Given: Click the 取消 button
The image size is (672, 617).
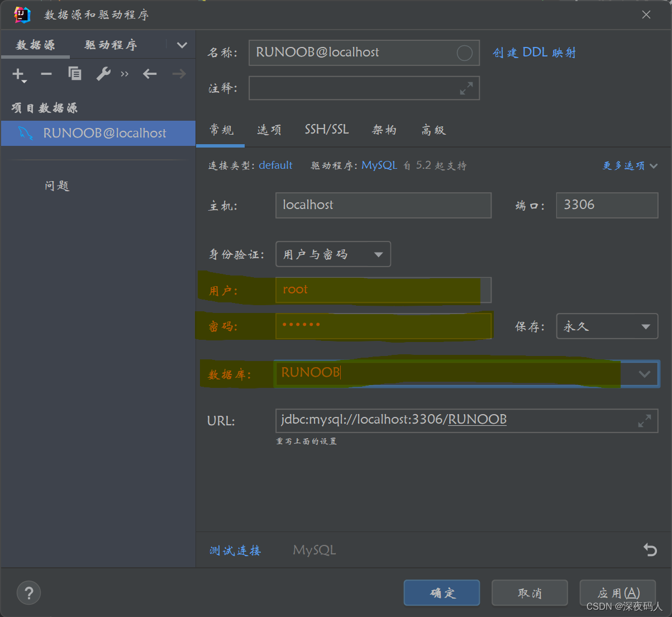Looking at the screenshot, I should coord(530,592).
